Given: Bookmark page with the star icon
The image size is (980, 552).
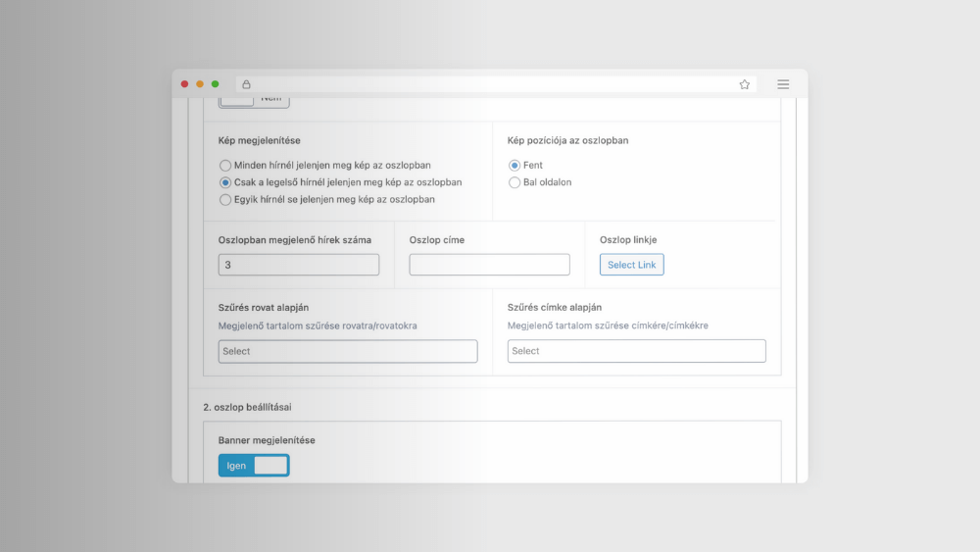Looking at the screenshot, I should point(745,84).
